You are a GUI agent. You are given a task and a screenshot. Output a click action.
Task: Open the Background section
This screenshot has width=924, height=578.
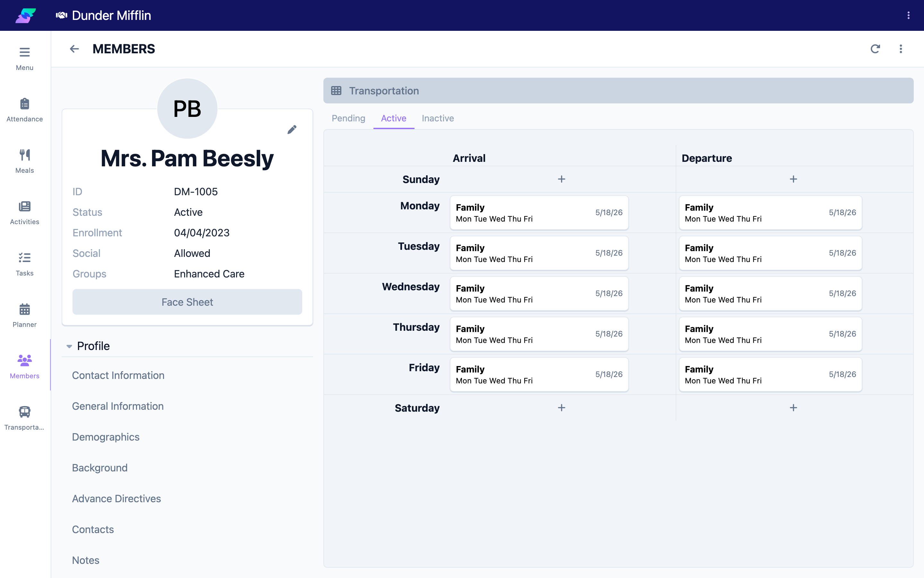(100, 468)
